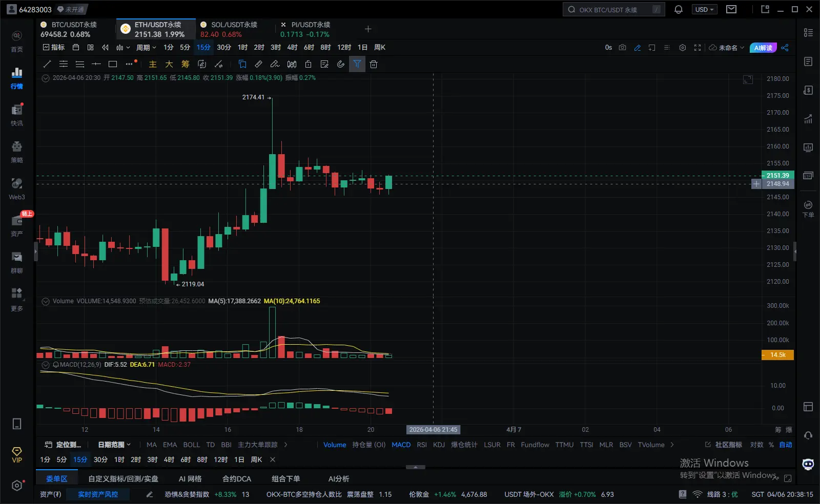
Task: Click the split layout grid icon
Action: tap(90, 48)
